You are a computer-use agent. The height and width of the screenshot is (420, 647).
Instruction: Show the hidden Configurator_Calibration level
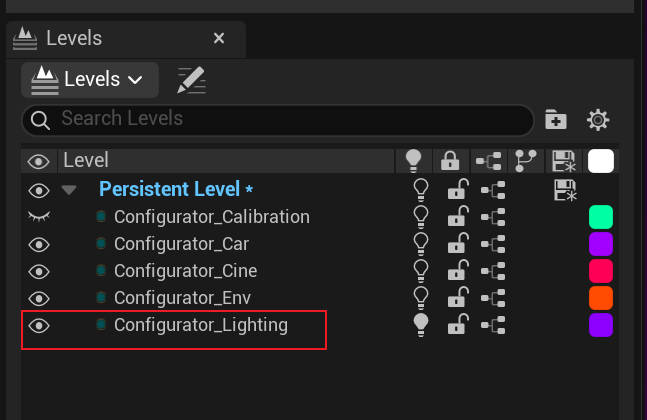coord(39,216)
